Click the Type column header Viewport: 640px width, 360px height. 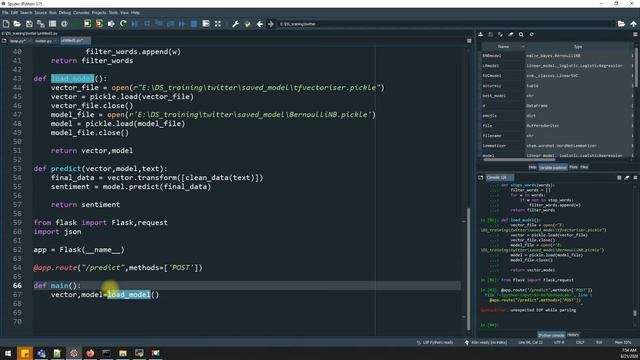click(x=578, y=47)
